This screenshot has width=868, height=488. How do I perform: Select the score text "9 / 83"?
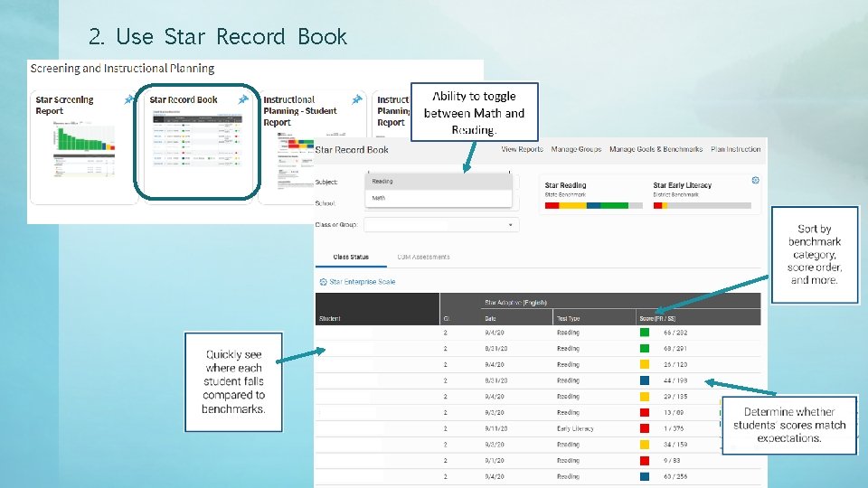pyautogui.click(x=672, y=461)
